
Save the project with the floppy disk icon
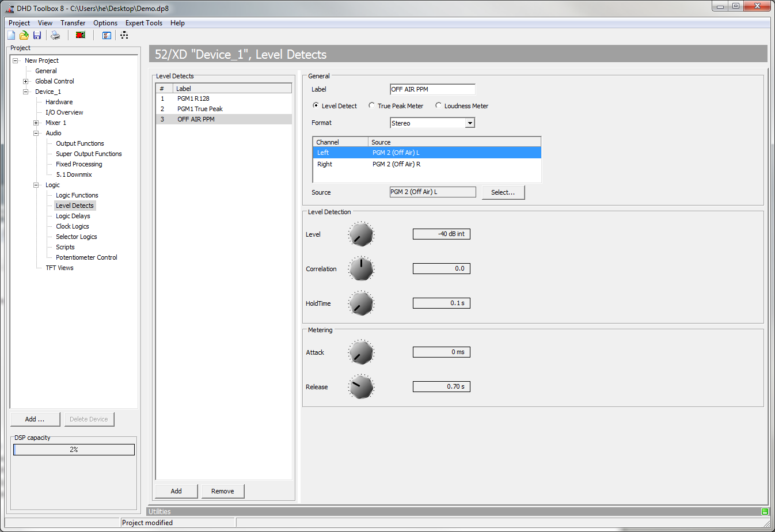(x=37, y=35)
